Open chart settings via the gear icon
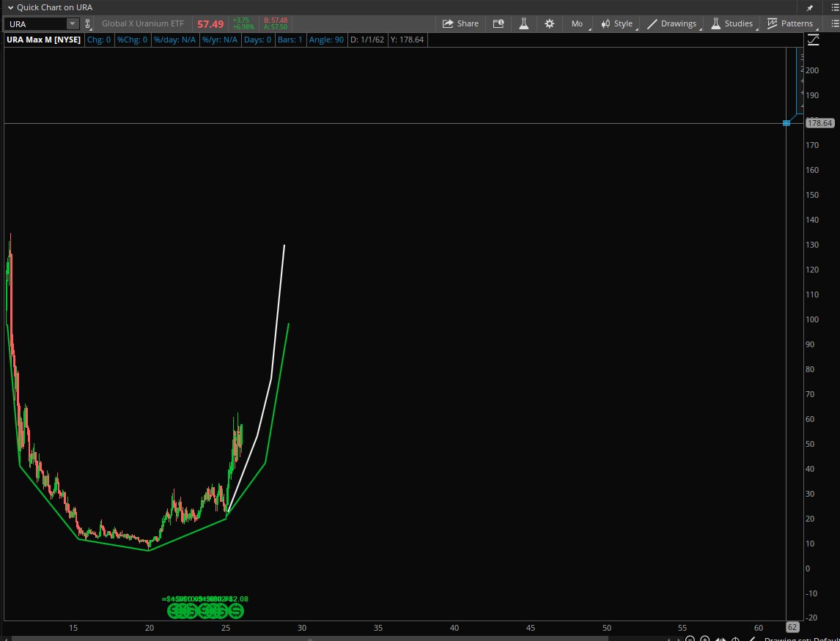Image resolution: width=840 pixels, height=641 pixels. click(x=549, y=23)
